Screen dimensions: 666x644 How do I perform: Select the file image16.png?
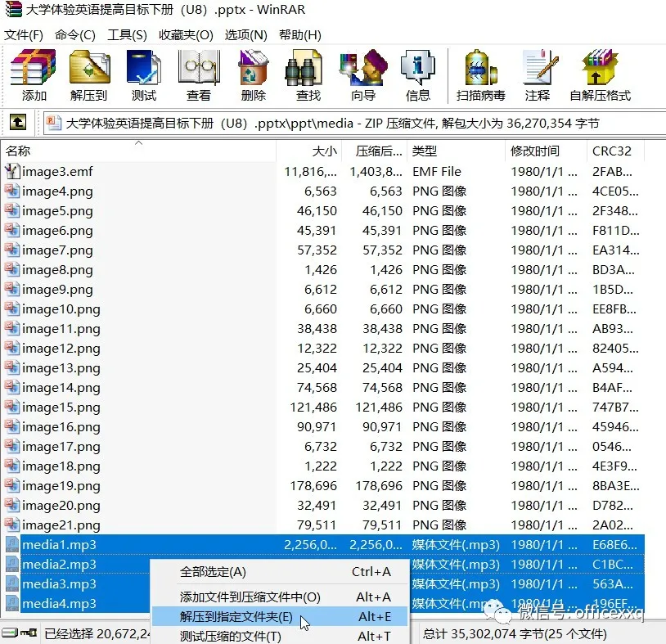(61, 426)
